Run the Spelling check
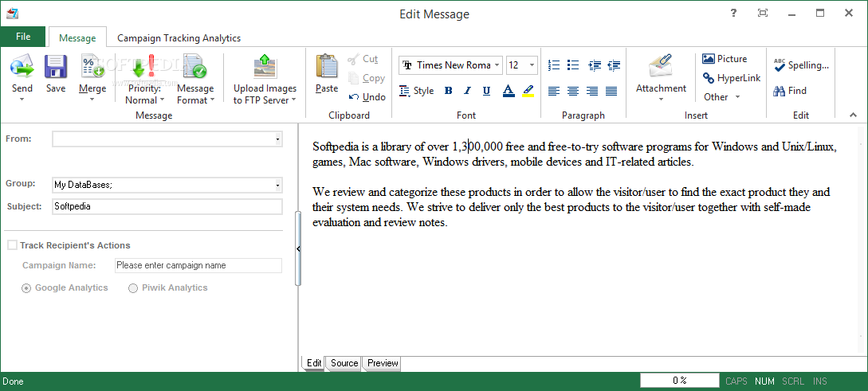Image resolution: width=868 pixels, height=391 pixels. 801,65
